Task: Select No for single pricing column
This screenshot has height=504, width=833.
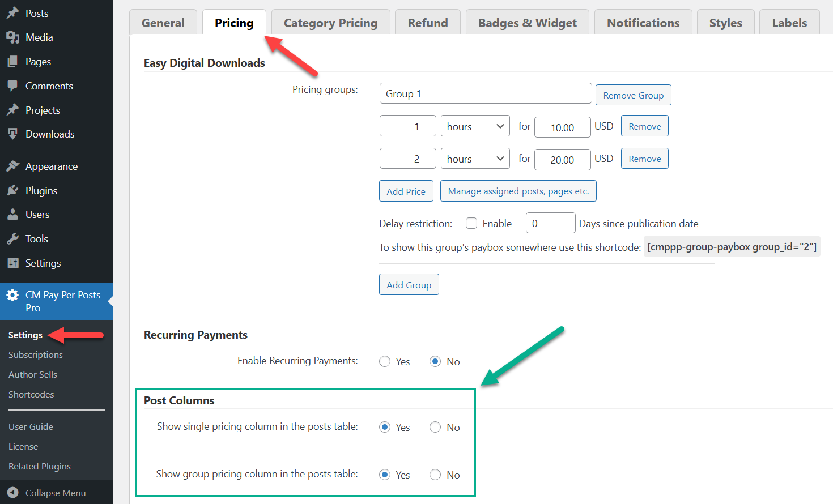Action: pos(435,427)
